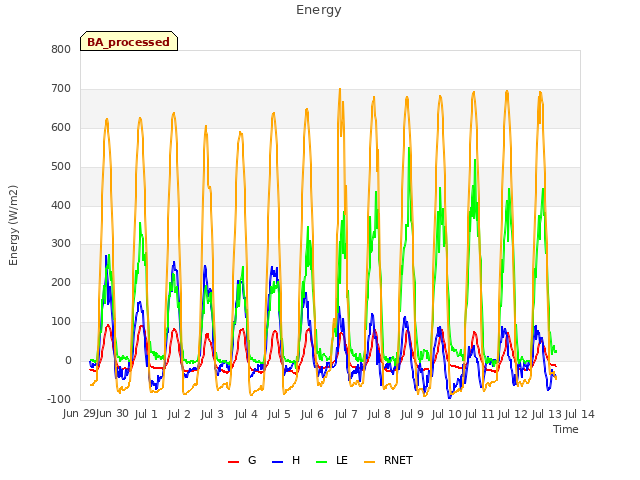Select the H legend label
Screen dimensions: 640x480
[296, 460]
